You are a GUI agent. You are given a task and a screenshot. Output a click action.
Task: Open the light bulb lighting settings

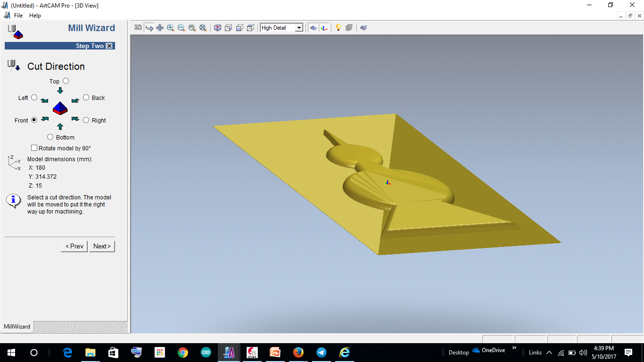[338, 28]
